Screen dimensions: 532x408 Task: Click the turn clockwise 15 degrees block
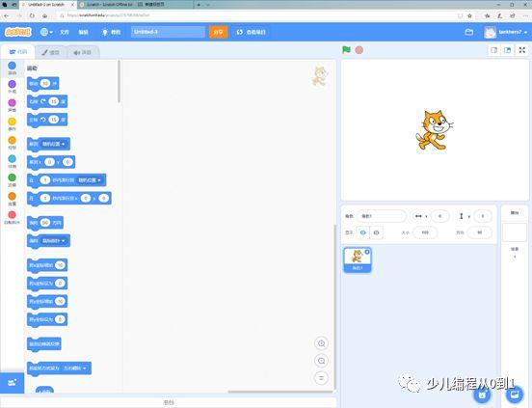tap(47, 101)
